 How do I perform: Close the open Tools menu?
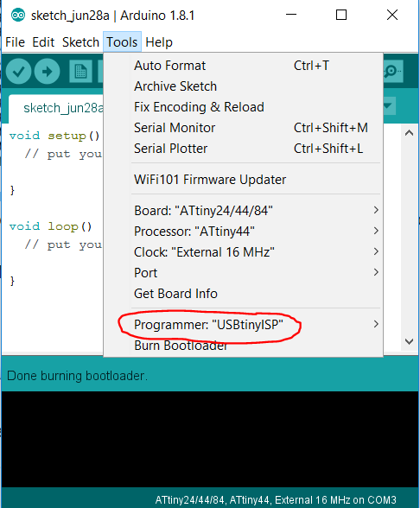[x=122, y=42]
